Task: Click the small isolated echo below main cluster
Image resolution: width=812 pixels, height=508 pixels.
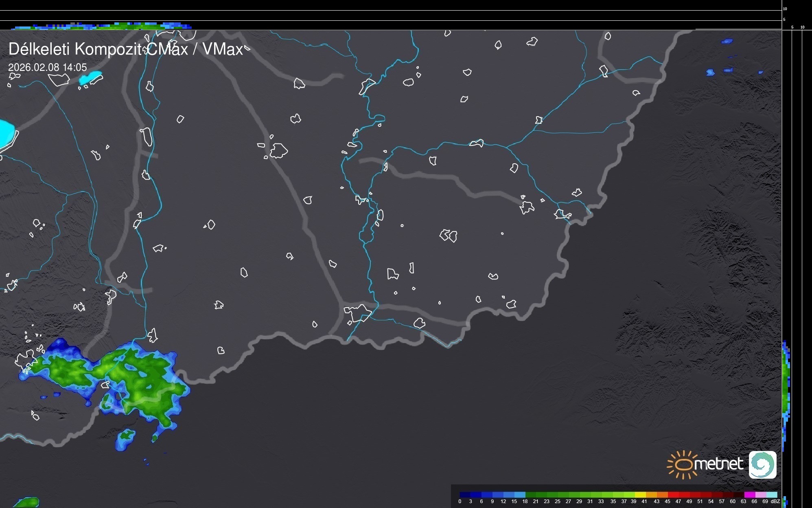Action: coord(125,438)
